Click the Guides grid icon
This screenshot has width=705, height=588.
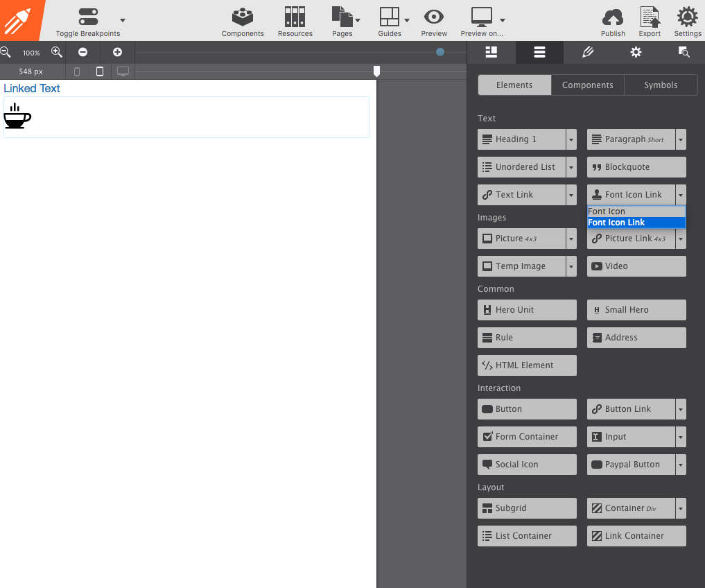[389, 17]
